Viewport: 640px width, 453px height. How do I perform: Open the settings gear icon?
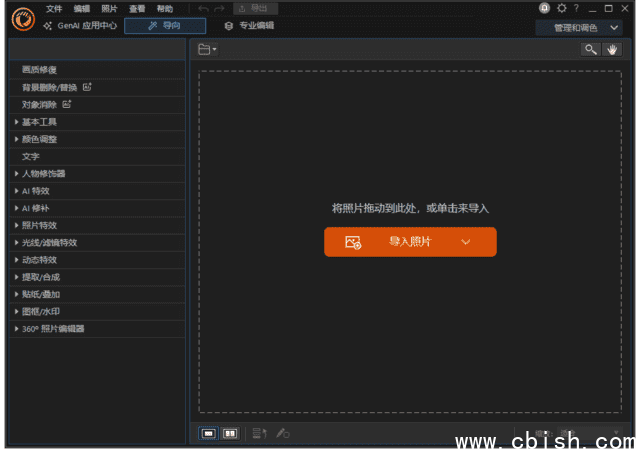tap(561, 8)
